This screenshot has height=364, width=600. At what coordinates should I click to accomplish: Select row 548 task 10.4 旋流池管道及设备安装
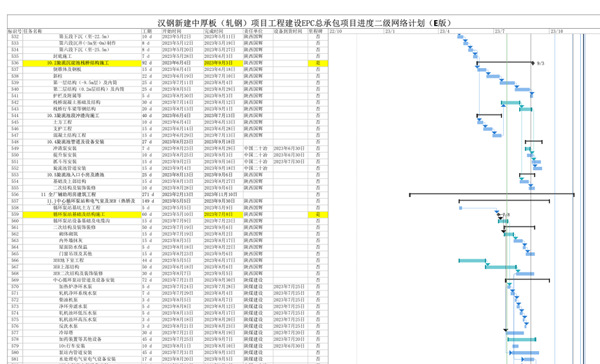pyautogui.click(x=75, y=142)
